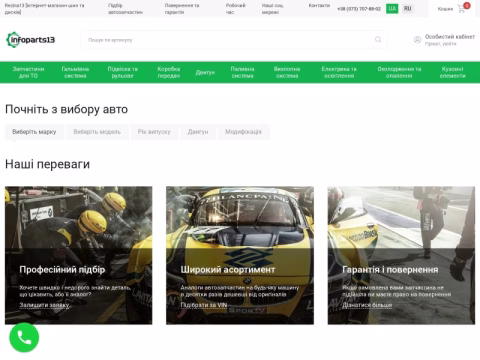Click the infoparts13 logo
Screen dimensions: 480x360
point(31,40)
